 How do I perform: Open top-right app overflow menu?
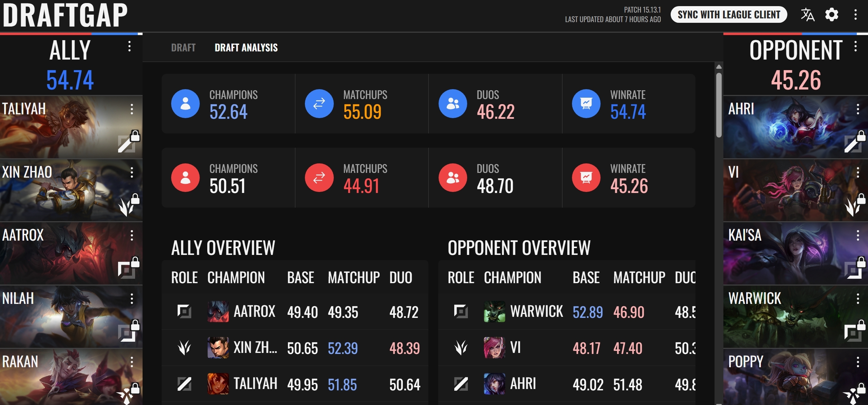855,15
